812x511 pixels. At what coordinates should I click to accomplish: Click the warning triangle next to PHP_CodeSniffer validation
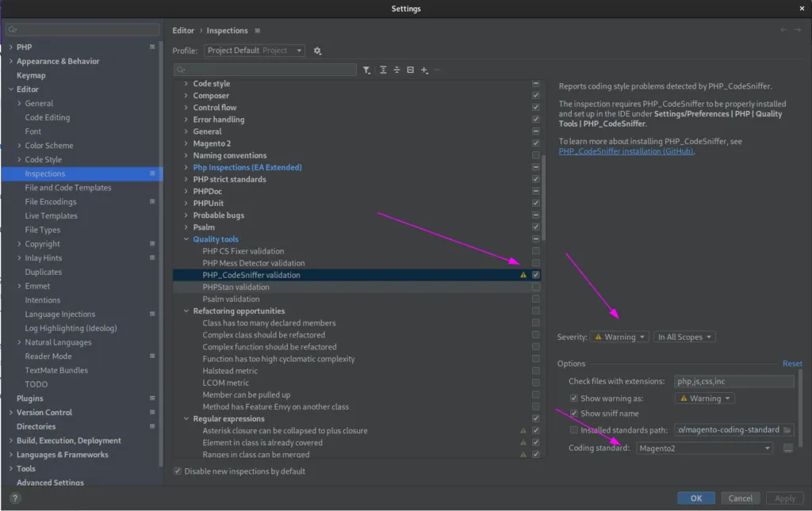pos(523,275)
